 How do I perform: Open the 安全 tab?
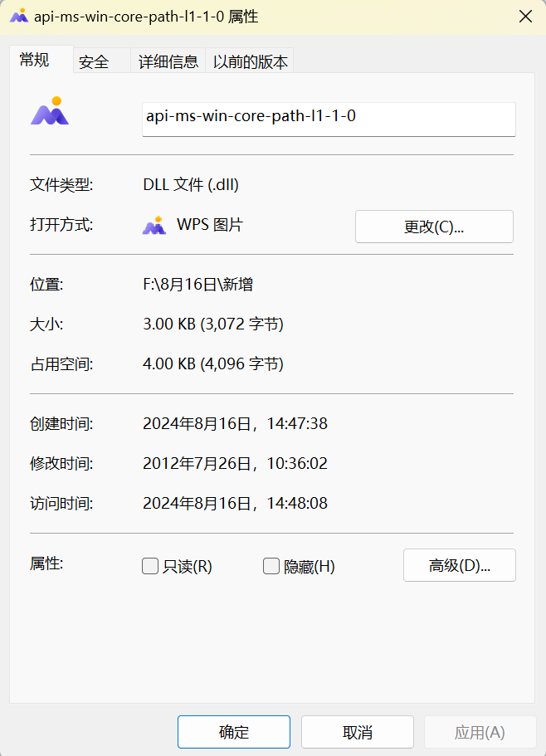pos(102,61)
